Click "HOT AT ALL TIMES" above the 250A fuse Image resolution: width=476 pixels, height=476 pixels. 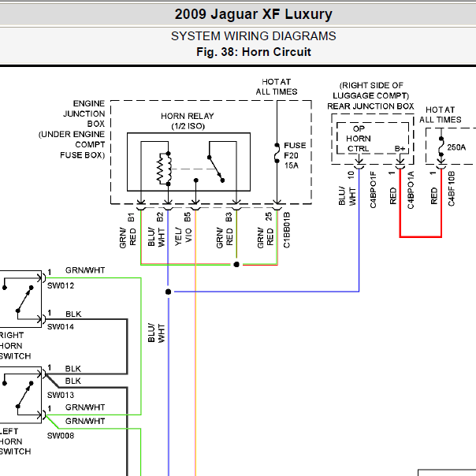pyautogui.click(x=441, y=115)
